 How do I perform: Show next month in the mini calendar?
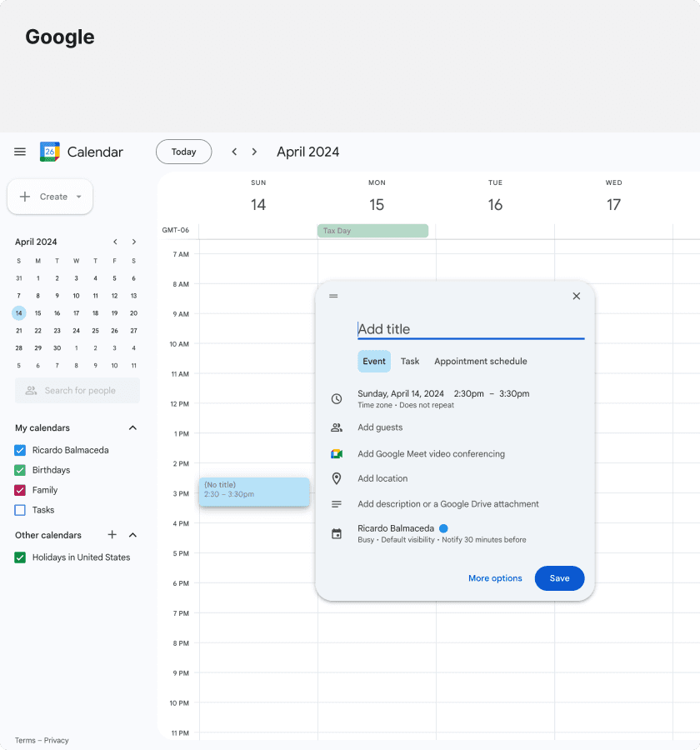(134, 242)
